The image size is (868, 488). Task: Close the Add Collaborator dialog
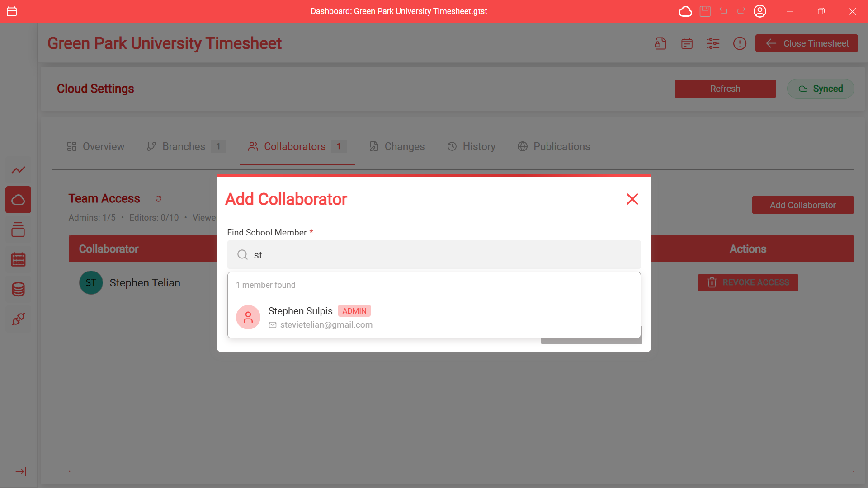tap(632, 199)
